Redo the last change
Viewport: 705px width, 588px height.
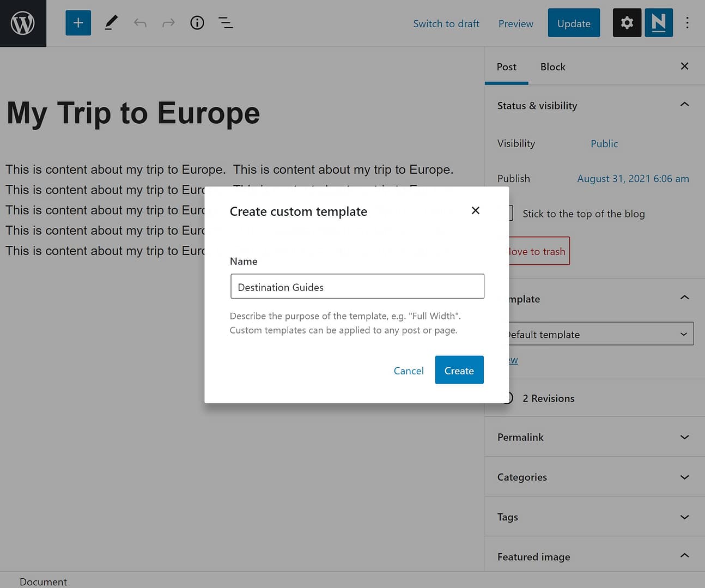pyautogui.click(x=168, y=22)
